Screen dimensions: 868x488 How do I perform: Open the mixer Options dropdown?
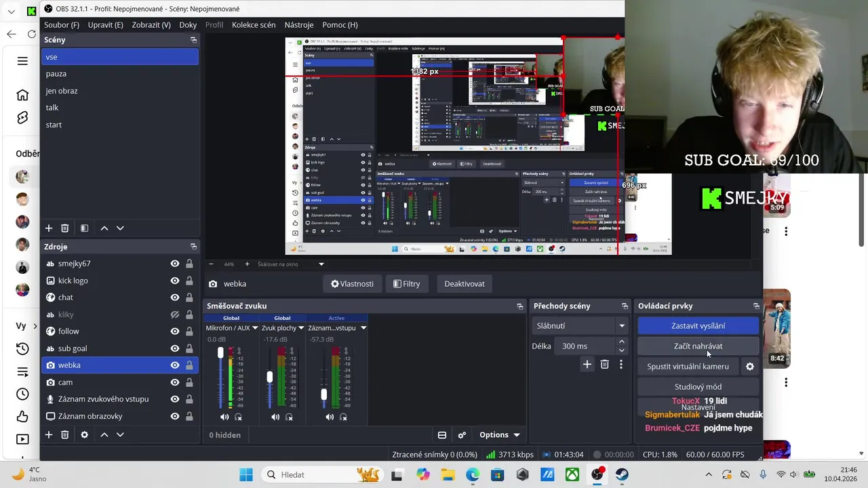coord(500,435)
